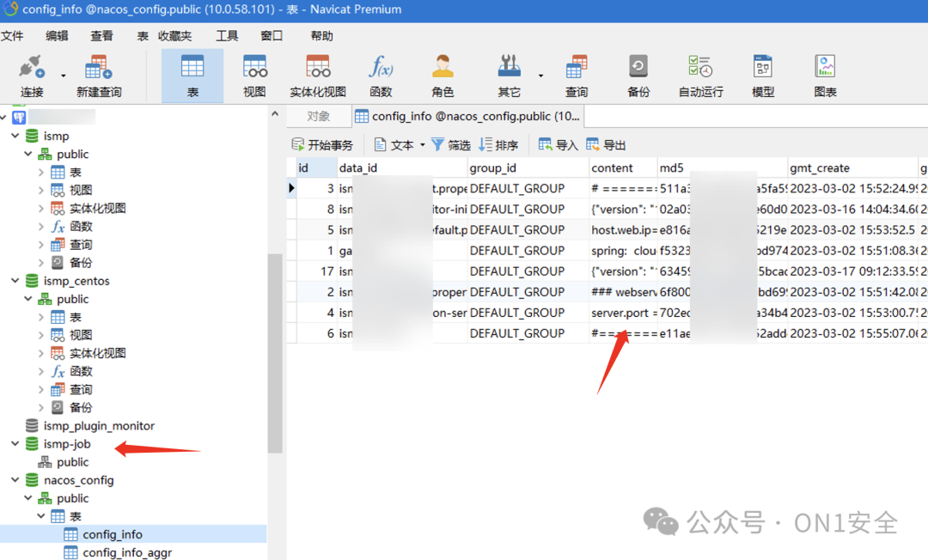Open the 角色 roles toolbar button

coord(443,76)
